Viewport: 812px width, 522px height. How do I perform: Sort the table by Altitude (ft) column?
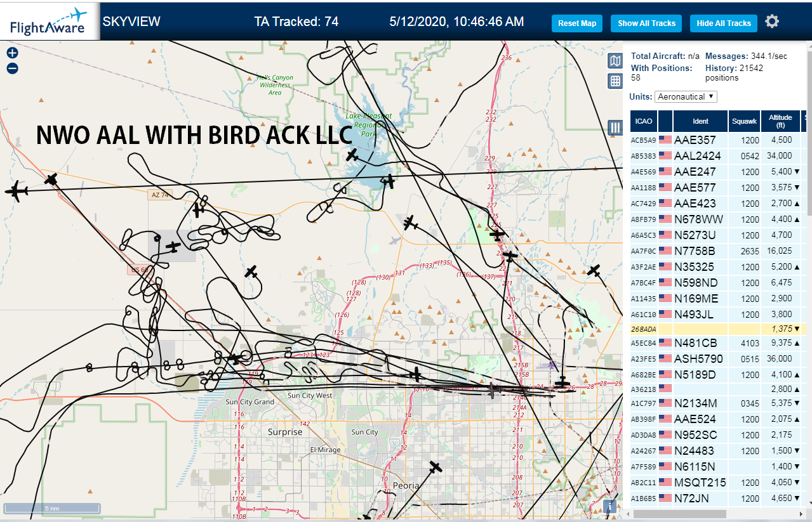point(780,121)
